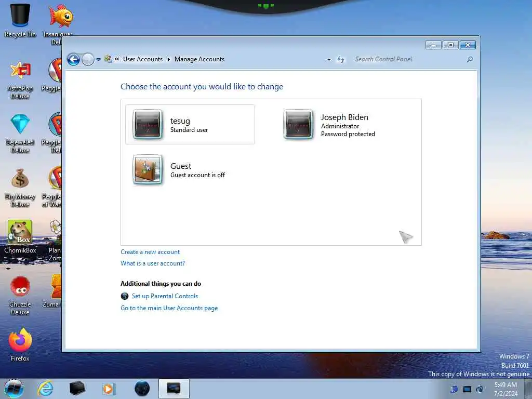Expand the address bar double chevron
This screenshot has width=532, height=399.
(x=117, y=59)
